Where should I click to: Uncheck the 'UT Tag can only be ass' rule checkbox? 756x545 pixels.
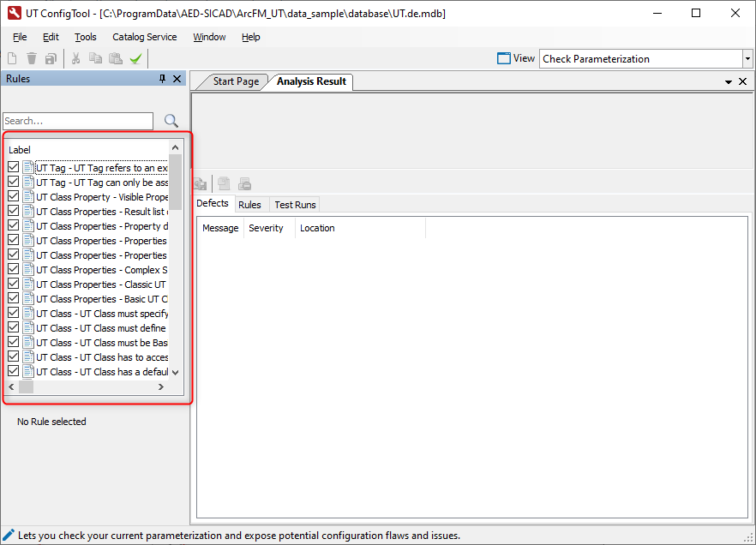click(14, 181)
